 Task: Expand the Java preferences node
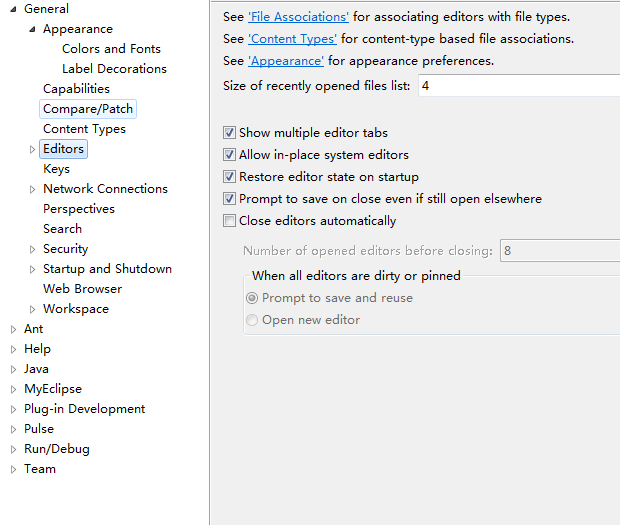point(13,369)
